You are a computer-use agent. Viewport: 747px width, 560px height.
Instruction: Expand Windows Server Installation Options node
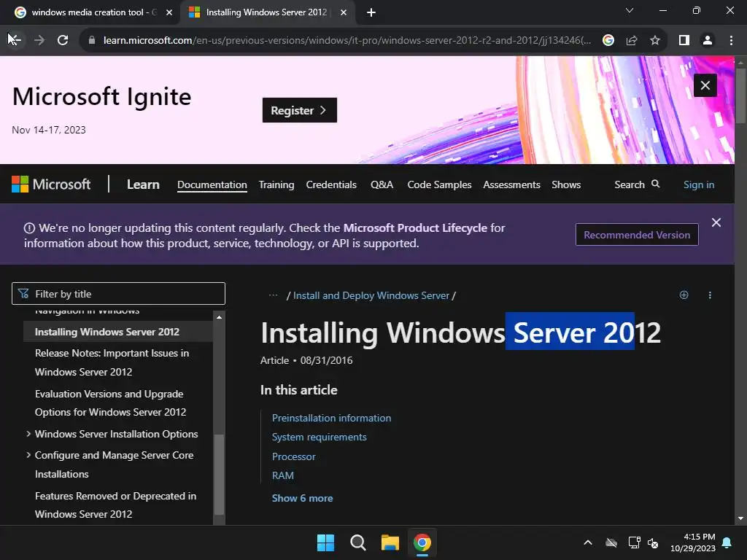point(28,434)
